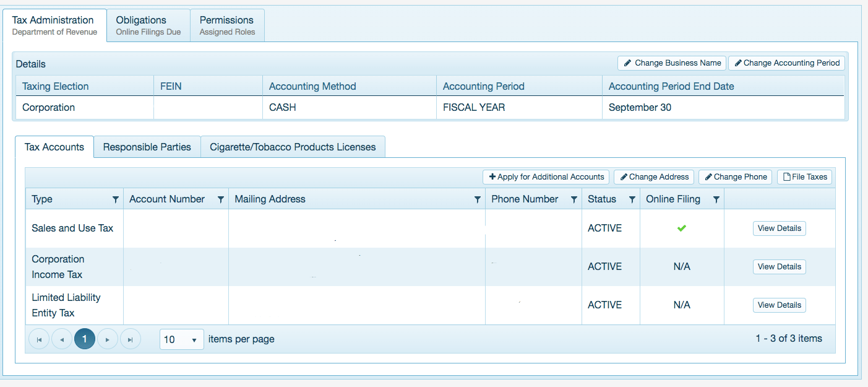Screen dimensions: 868x387
Task: Click the Status column filter icon
Action: click(632, 199)
